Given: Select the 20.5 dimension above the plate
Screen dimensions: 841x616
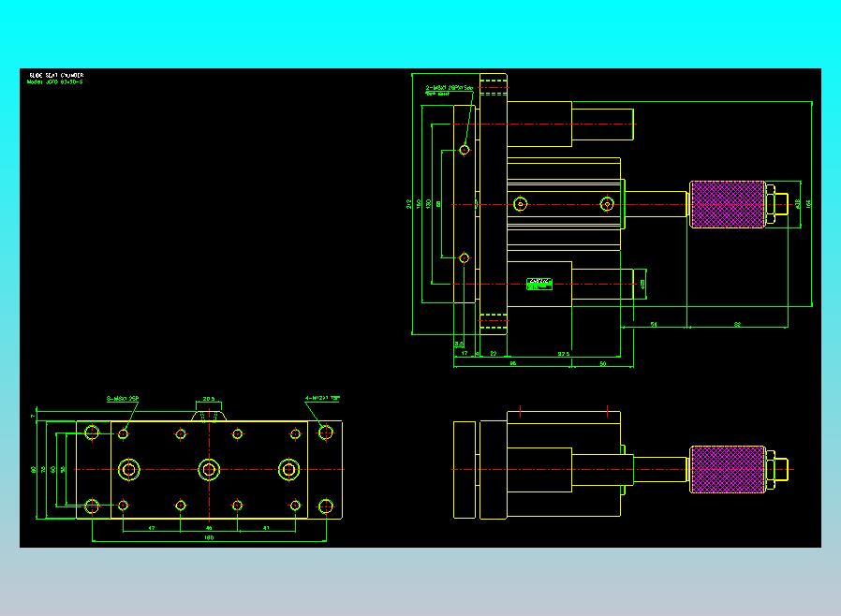Looking at the screenshot, I should coord(209,399).
